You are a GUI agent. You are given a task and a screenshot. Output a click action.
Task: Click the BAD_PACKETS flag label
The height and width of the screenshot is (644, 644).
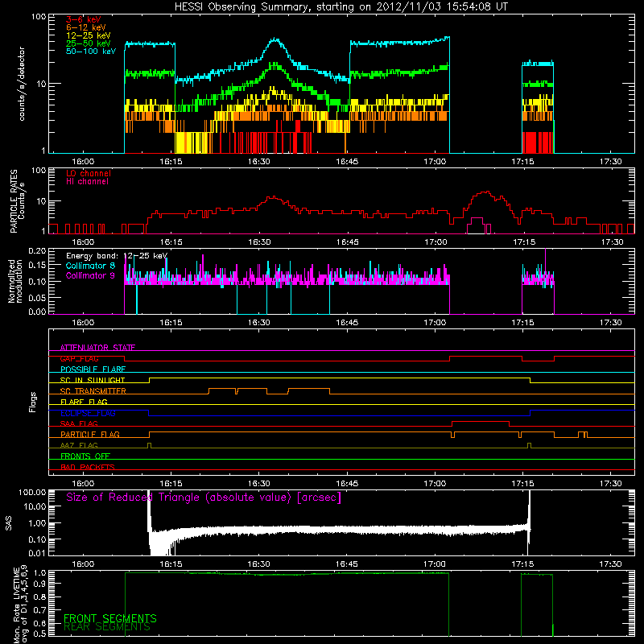pyautogui.click(x=88, y=468)
